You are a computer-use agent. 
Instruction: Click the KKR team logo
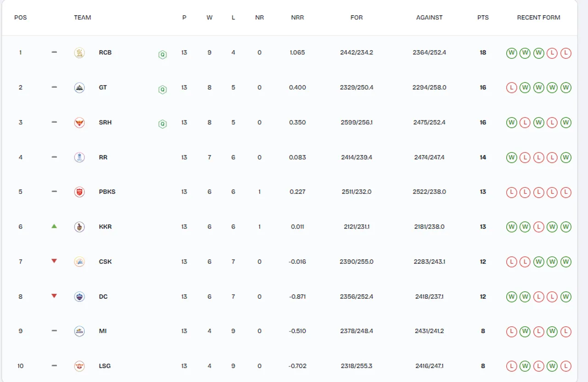click(x=79, y=227)
